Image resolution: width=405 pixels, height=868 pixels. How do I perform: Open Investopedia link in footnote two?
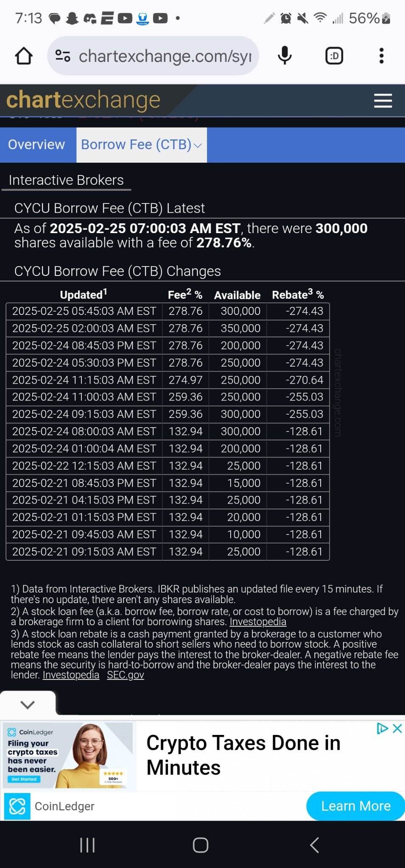click(x=258, y=622)
